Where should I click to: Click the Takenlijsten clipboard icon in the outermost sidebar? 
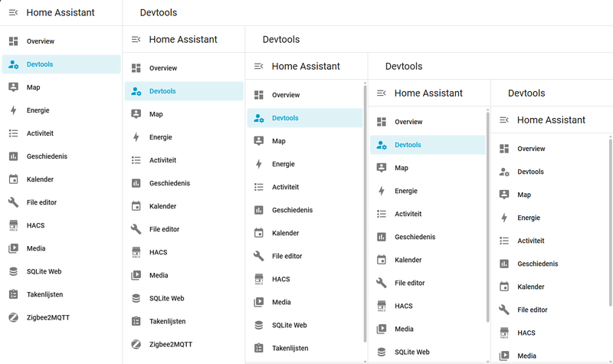[x=13, y=294]
